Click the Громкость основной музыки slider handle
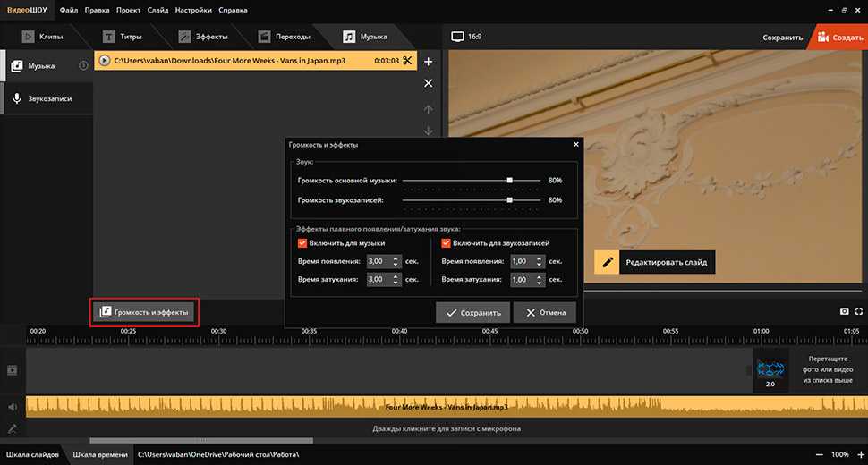The width and height of the screenshot is (868, 465). pos(509,180)
